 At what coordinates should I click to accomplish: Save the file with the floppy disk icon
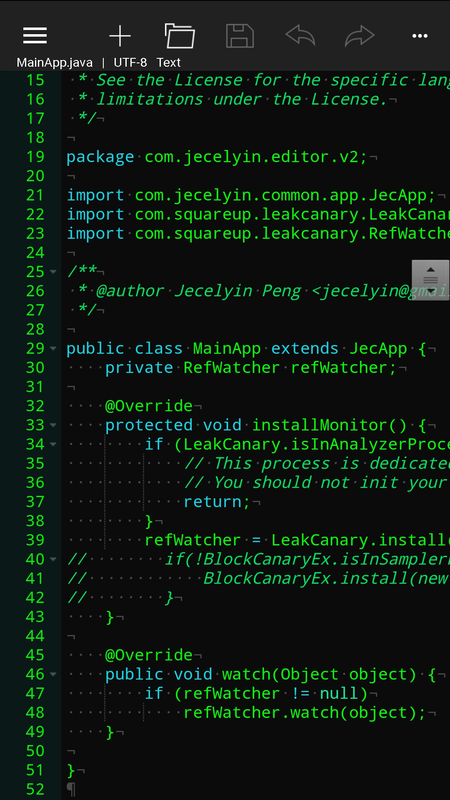(x=240, y=36)
